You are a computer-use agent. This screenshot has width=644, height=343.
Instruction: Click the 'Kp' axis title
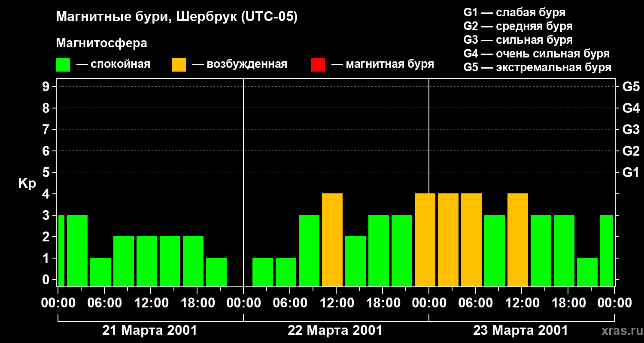click(x=27, y=184)
